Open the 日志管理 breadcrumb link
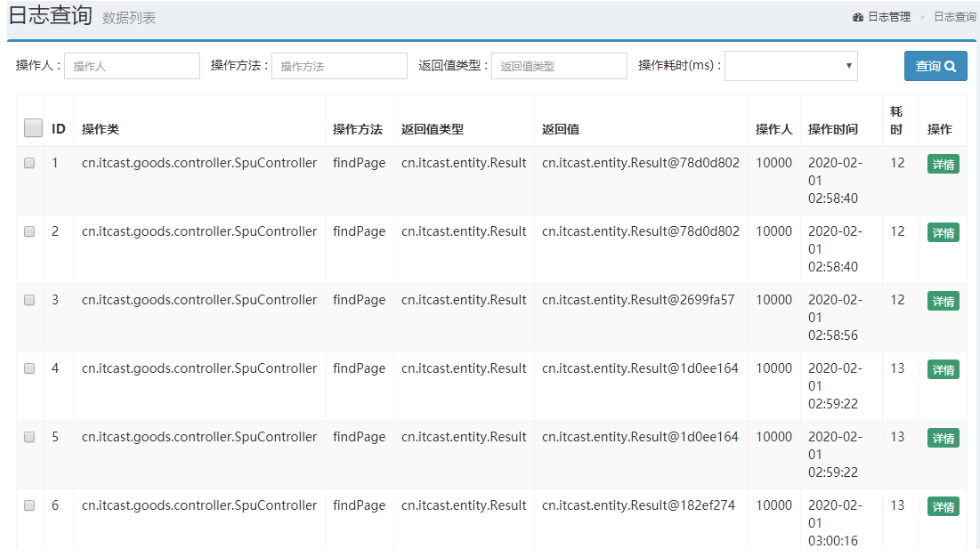Screen dimensions: 980x553 (889, 17)
